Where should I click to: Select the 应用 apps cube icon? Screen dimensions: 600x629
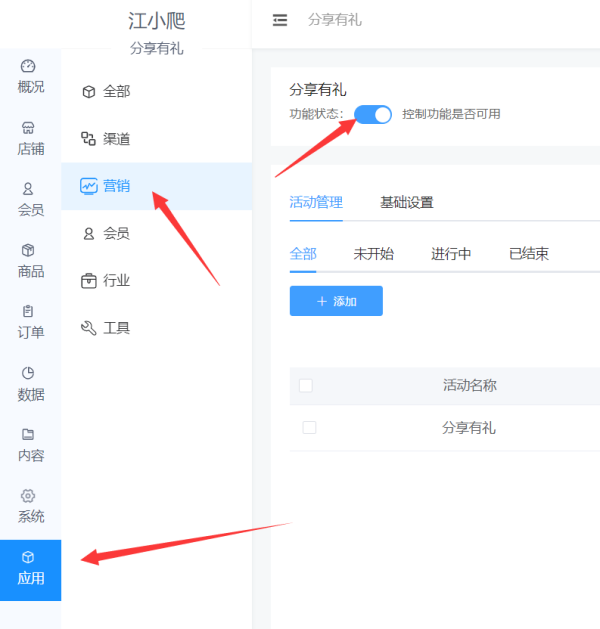coord(28,557)
